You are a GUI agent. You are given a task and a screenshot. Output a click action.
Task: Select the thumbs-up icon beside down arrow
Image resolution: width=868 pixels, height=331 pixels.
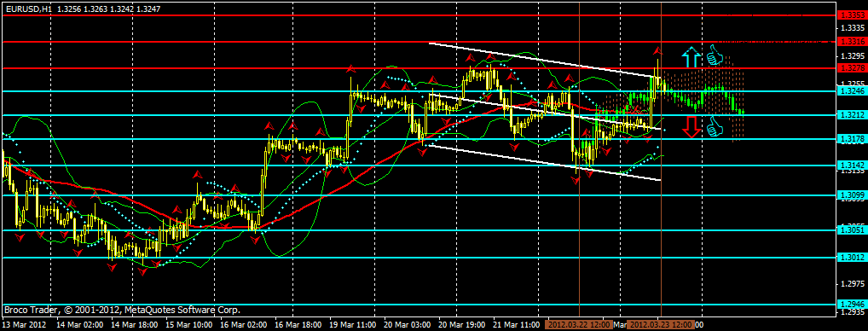[715, 125]
